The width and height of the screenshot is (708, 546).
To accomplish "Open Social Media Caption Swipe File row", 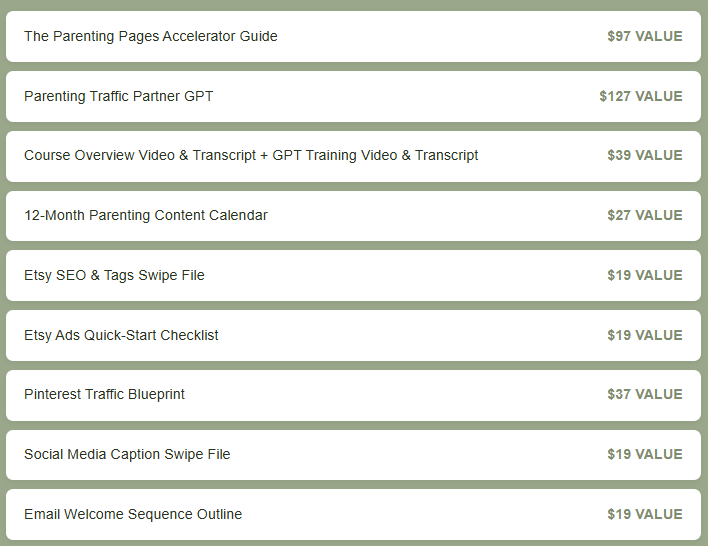I will click(353, 455).
